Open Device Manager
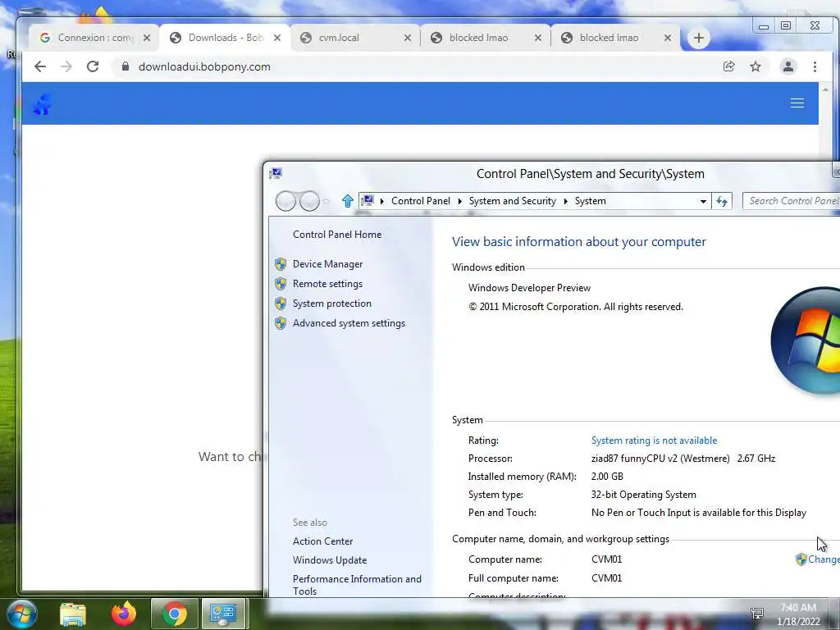Viewport: 840px width, 630px height. point(327,264)
